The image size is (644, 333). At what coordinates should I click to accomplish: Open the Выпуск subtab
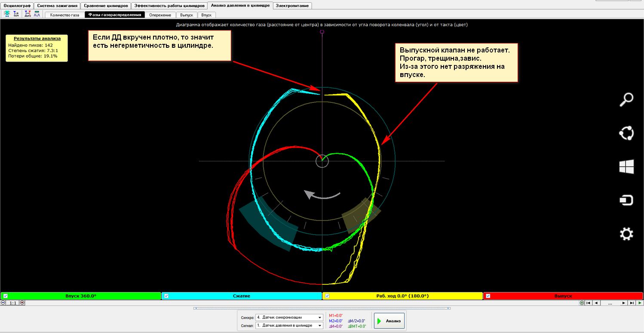click(187, 15)
